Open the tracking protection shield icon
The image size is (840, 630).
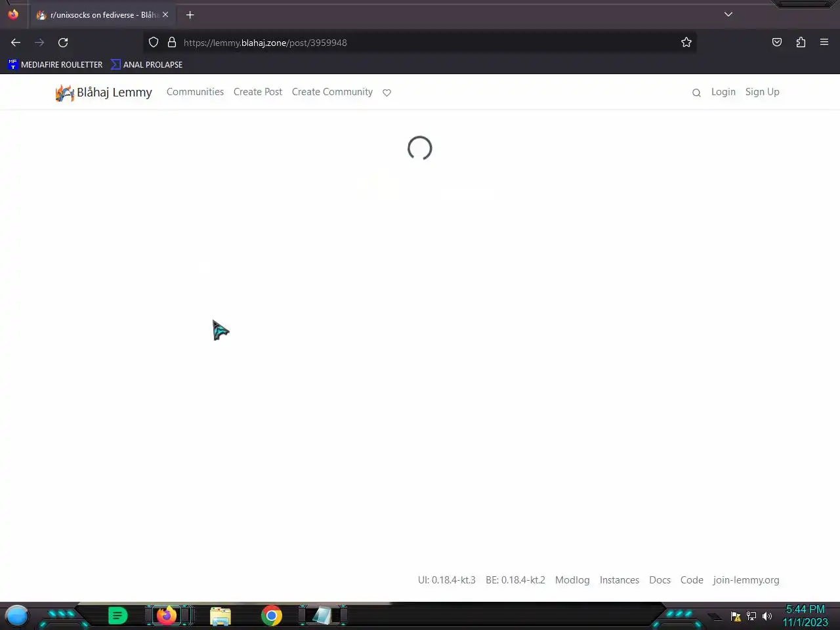tap(154, 43)
